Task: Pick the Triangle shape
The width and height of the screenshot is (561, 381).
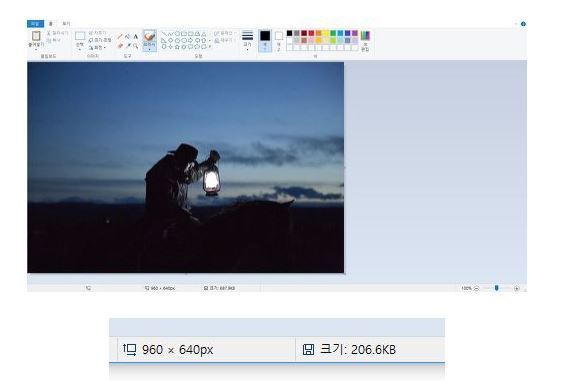Action: coord(204,34)
